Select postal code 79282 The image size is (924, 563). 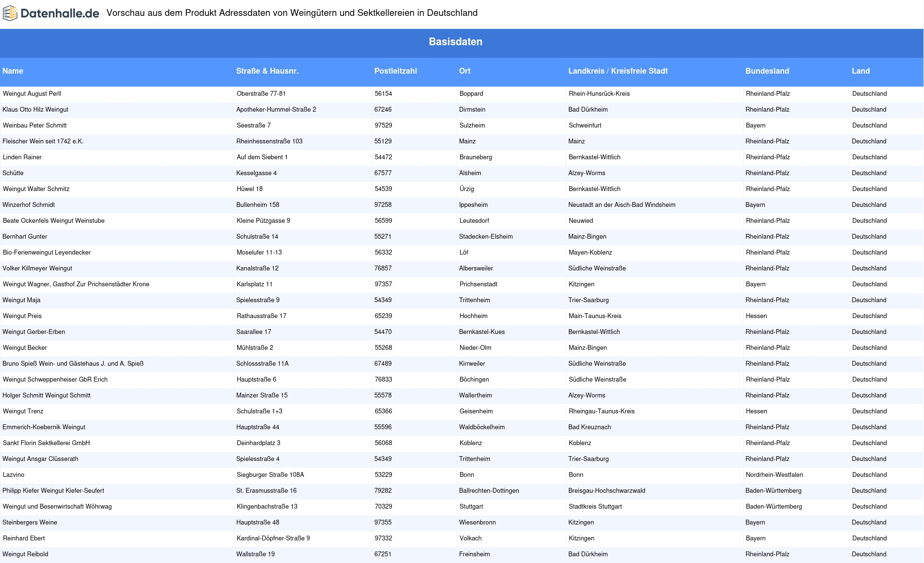coord(383,491)
